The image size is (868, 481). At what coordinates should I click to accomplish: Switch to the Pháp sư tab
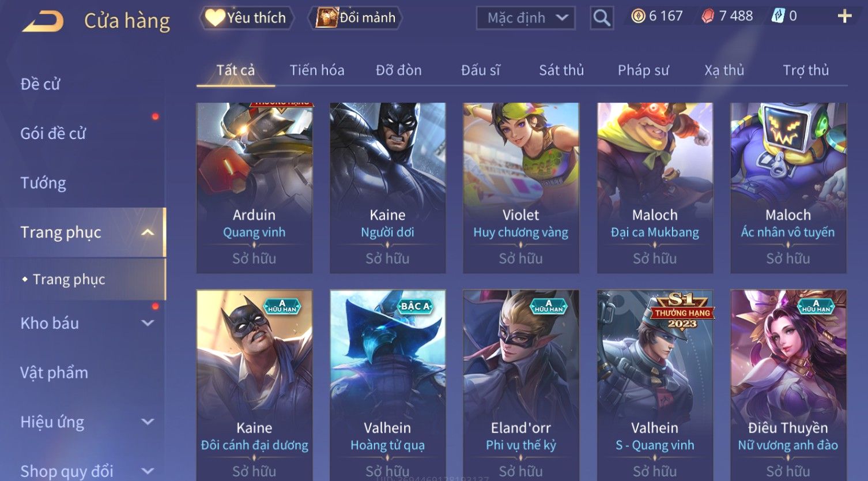pos(643,70)
